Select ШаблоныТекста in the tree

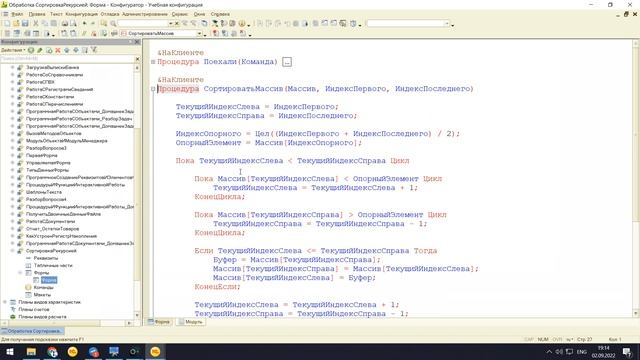(x=43, y=192)
